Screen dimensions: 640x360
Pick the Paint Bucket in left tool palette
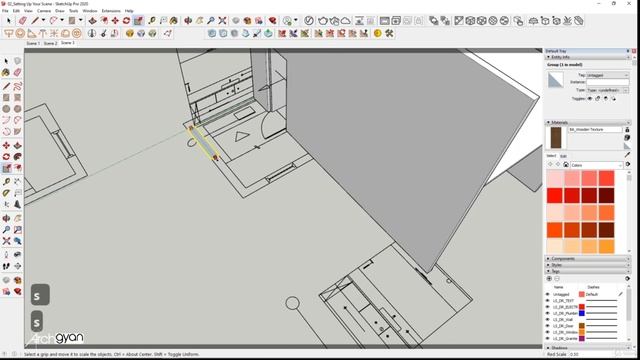point(6,73)
